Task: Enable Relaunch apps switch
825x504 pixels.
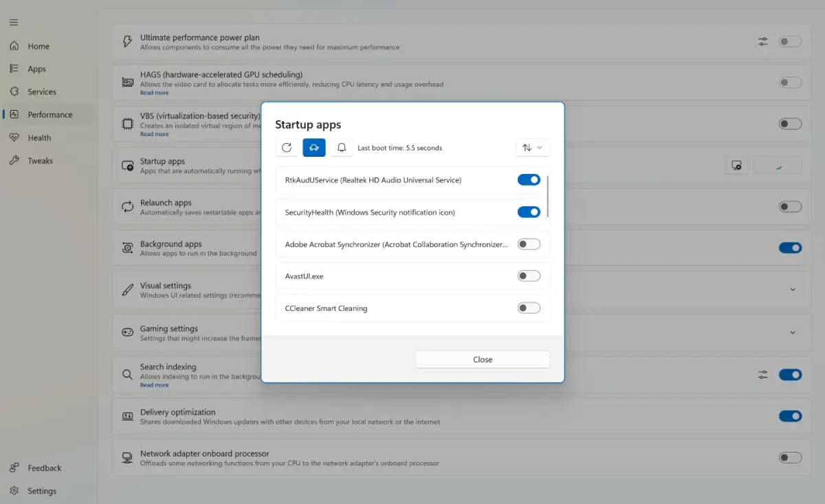Action: 790,206
